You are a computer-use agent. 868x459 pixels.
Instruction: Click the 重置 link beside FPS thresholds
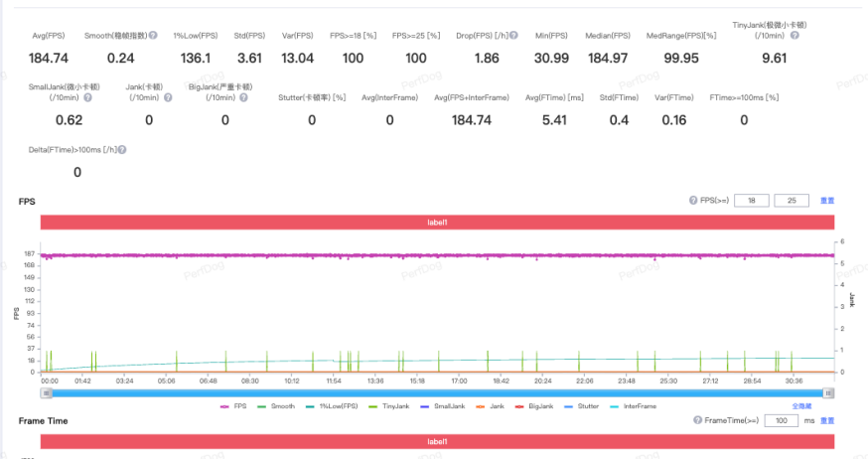tap(827, 201)
